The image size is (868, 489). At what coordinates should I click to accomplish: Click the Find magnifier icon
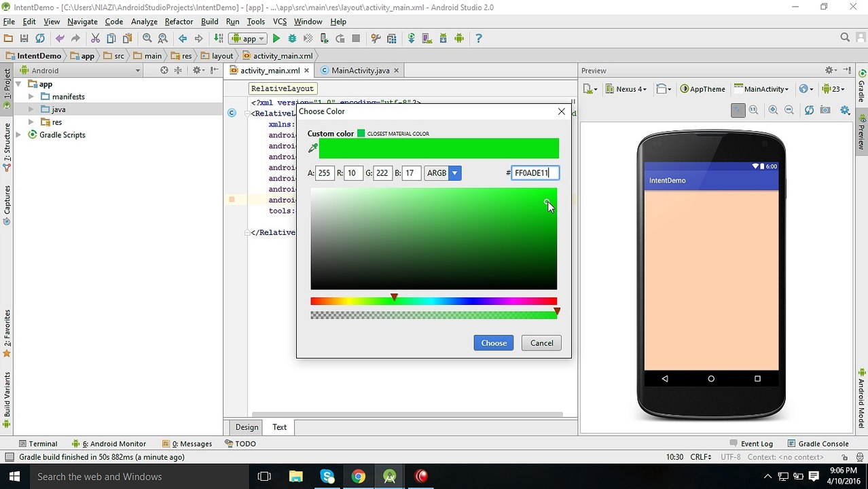(x=147, y=39)
